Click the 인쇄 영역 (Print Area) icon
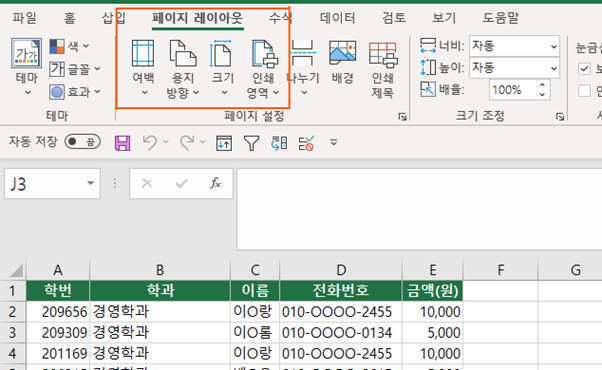Viewport: 602px width, 370px height. [x=265, y=54]
